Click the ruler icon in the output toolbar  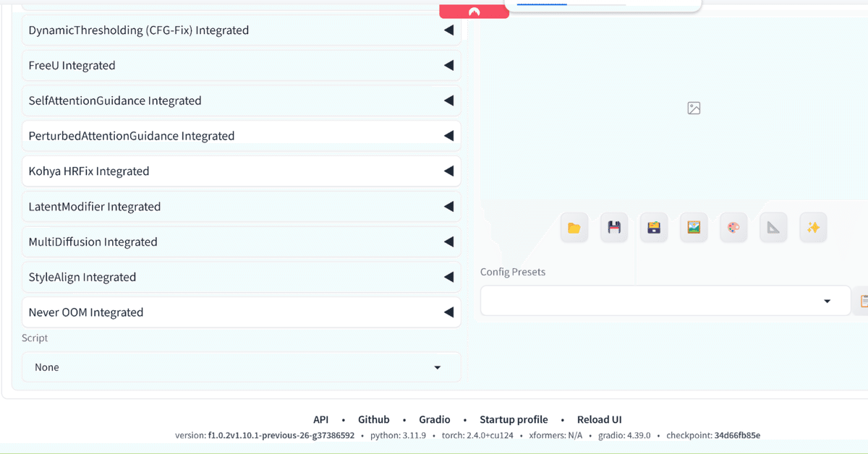tap(773, 227)
